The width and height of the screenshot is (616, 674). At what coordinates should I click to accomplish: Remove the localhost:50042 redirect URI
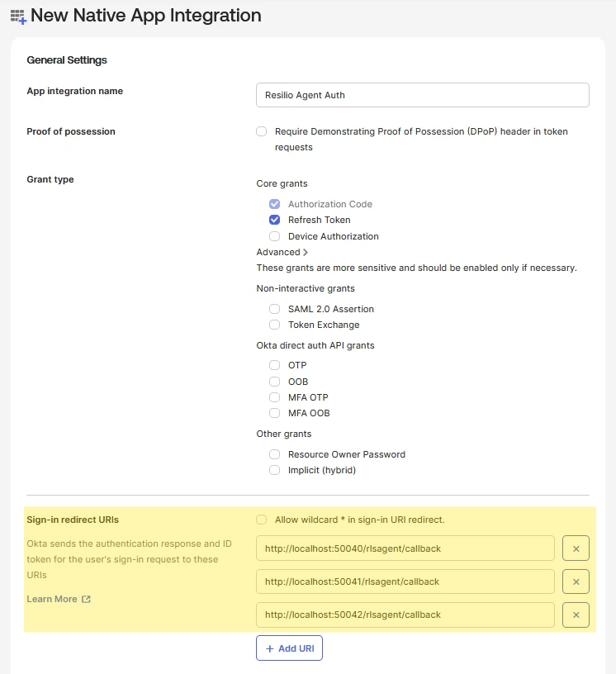point(576,615)
